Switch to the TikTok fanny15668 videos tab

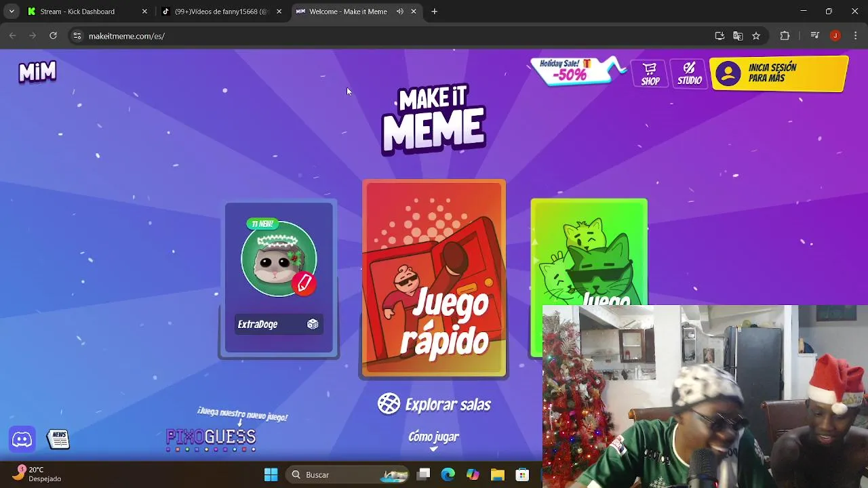pyautogui.click(x=221, y=12)
